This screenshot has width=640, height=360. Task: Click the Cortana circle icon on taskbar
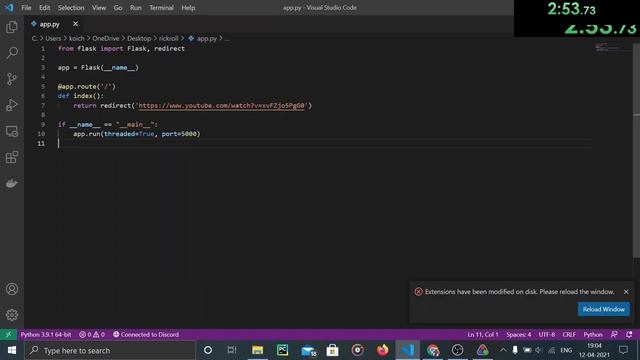pyautogui.click(x=208, y=350)
